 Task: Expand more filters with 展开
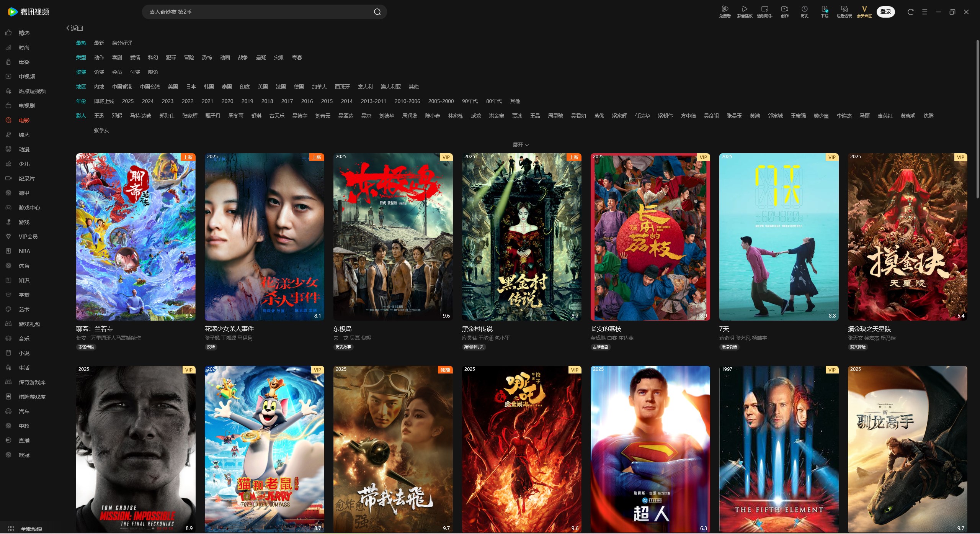point(521,145)
